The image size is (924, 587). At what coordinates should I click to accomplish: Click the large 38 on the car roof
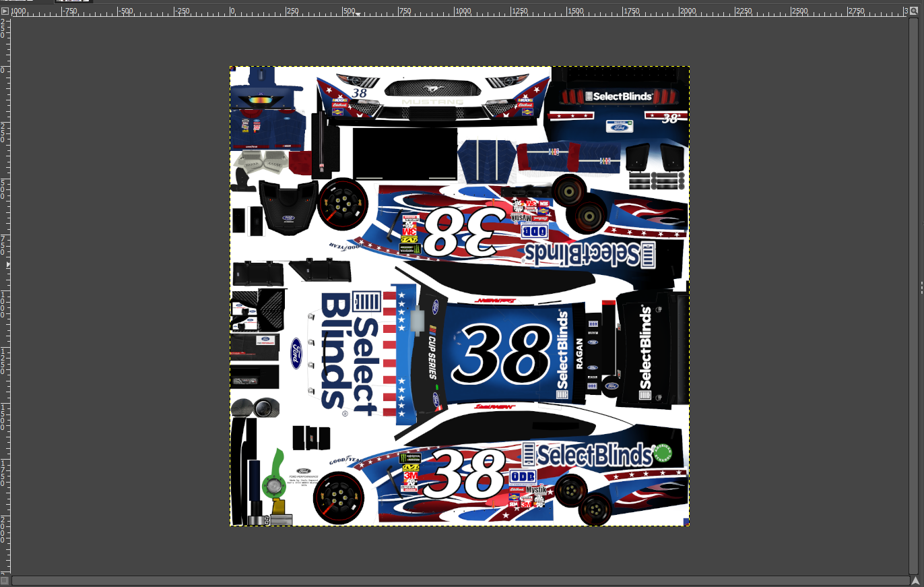click(x=502, y=355)
